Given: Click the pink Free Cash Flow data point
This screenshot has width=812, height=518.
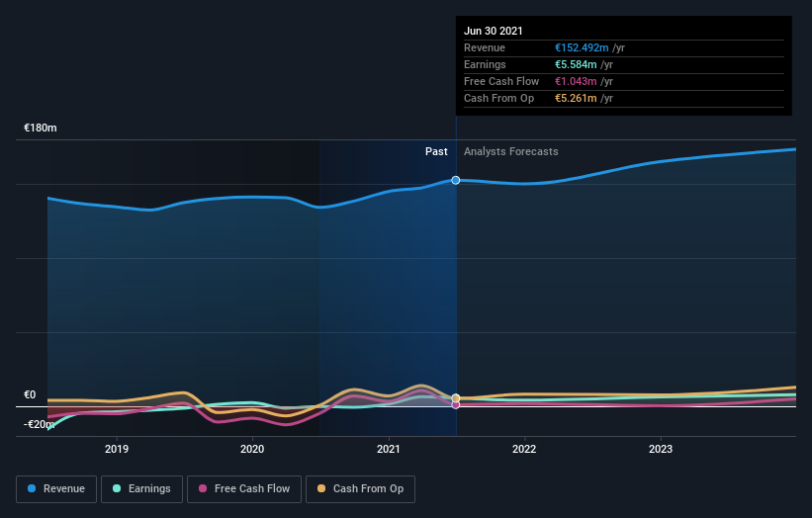Looking at the screenshot, I should [x=456, y=405].
